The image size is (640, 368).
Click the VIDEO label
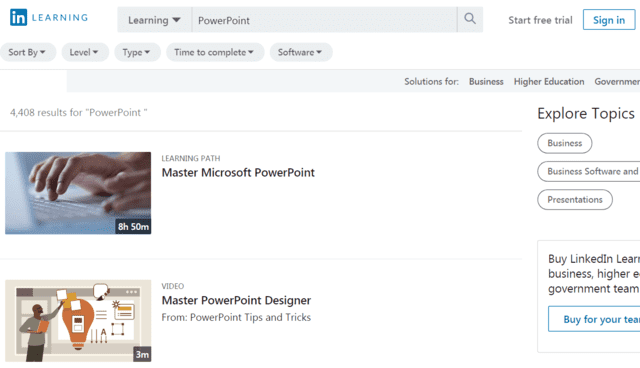point(173,286)
